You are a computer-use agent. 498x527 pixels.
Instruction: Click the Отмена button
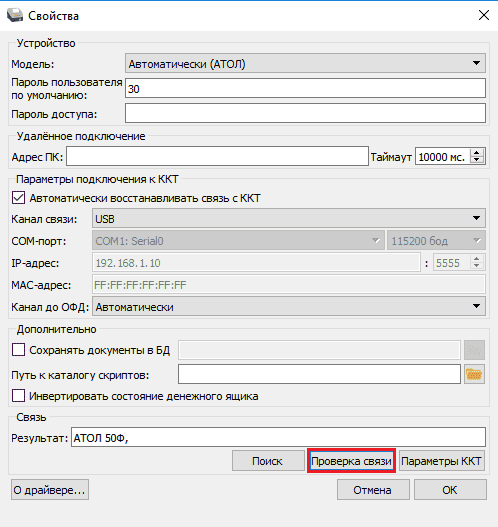click(373, 490)
